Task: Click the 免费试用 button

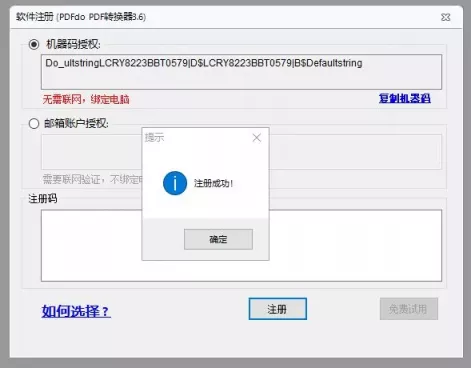Action: point(409,309)
